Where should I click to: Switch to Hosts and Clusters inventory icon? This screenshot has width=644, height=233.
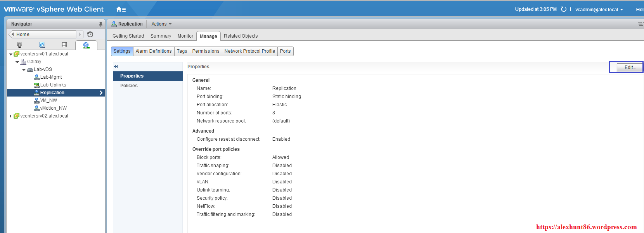tap(20, 45)
